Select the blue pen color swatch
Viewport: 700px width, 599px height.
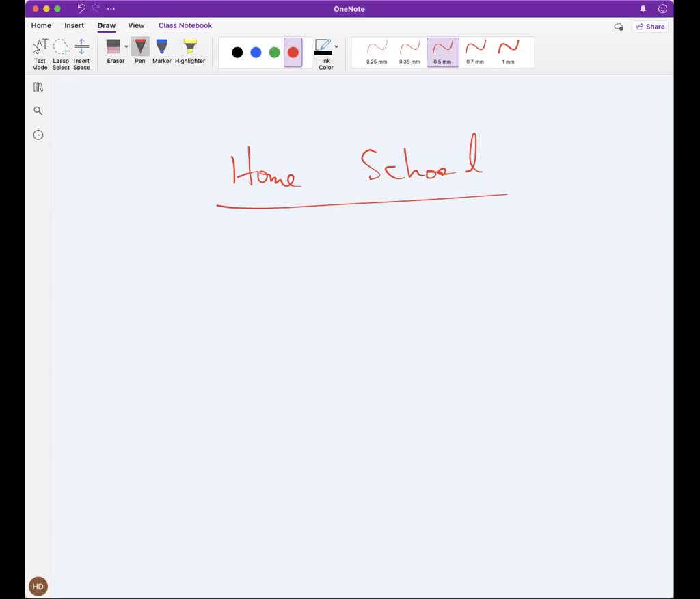(x=255, y=52)
